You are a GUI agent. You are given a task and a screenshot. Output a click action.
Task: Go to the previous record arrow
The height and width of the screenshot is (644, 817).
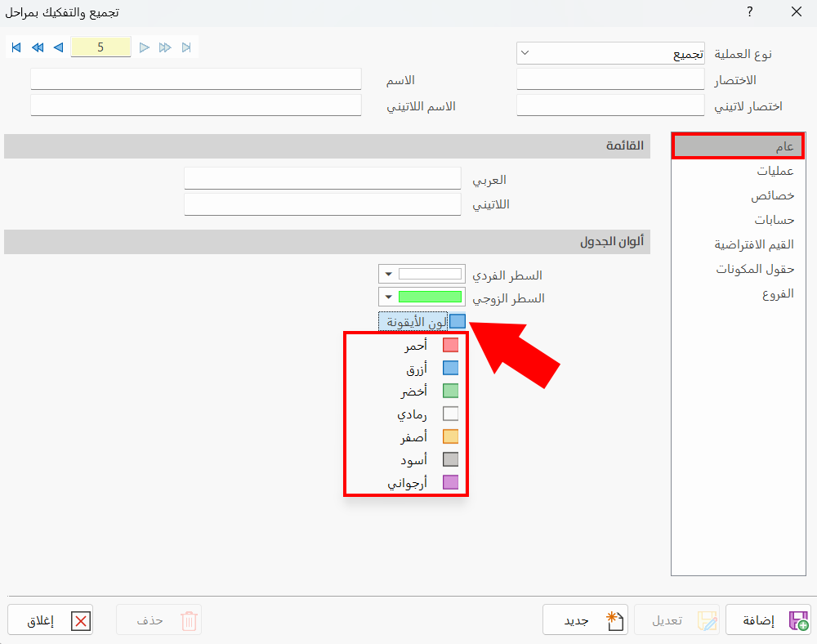(58, 47)
